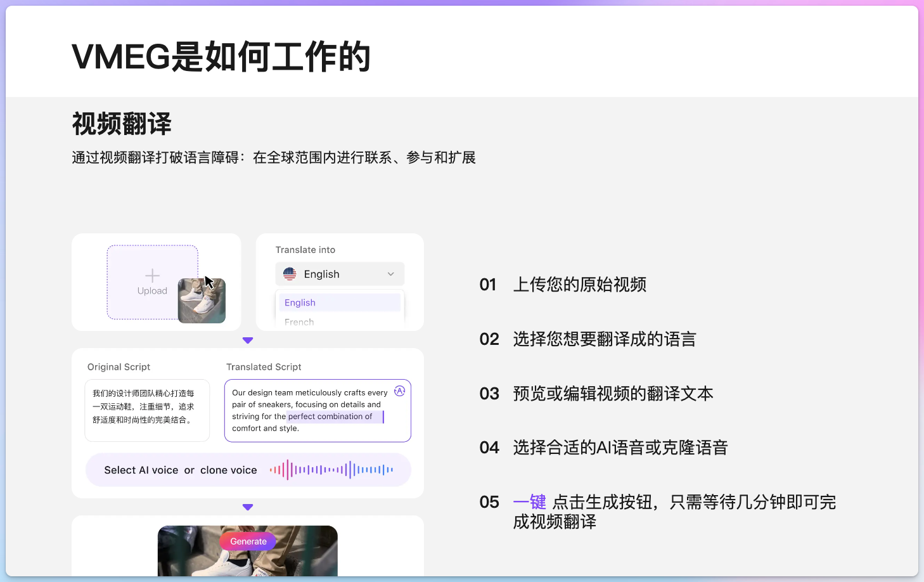924x582 pixels.
Task: Click the pink bar in the voice waveform
Action: coord(288,470)
